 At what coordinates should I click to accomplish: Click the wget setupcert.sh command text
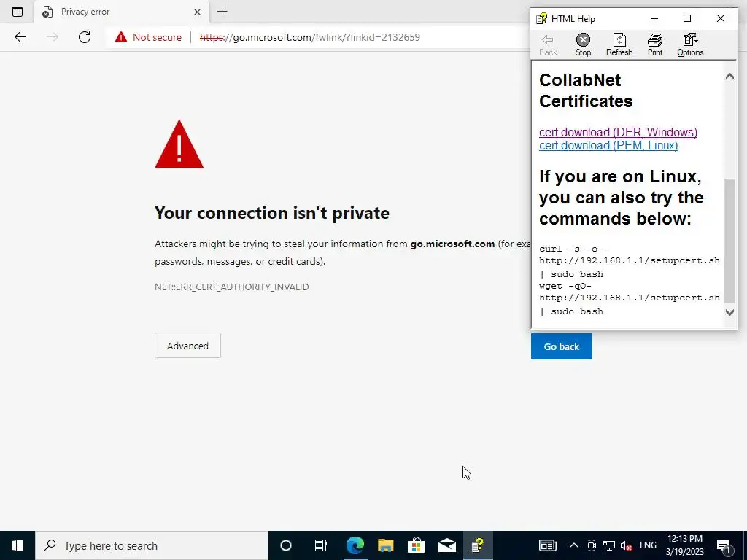tap(630, 298)
